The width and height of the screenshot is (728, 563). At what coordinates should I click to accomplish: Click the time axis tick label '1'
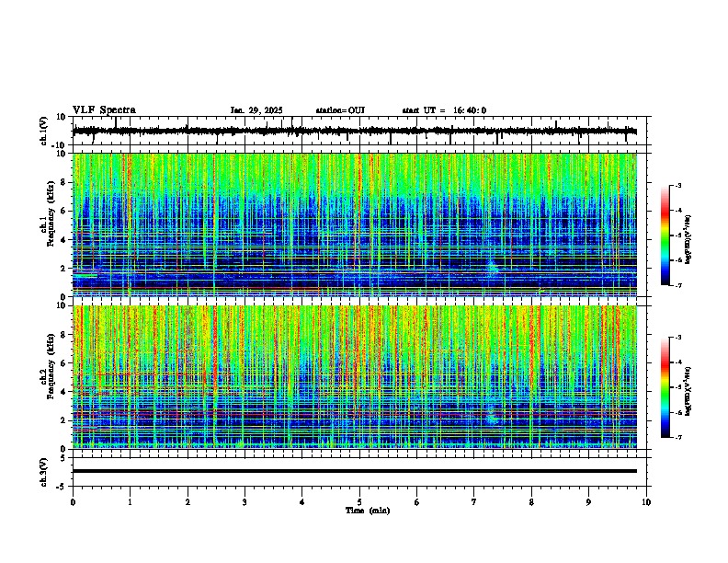[x=130, y=502]
